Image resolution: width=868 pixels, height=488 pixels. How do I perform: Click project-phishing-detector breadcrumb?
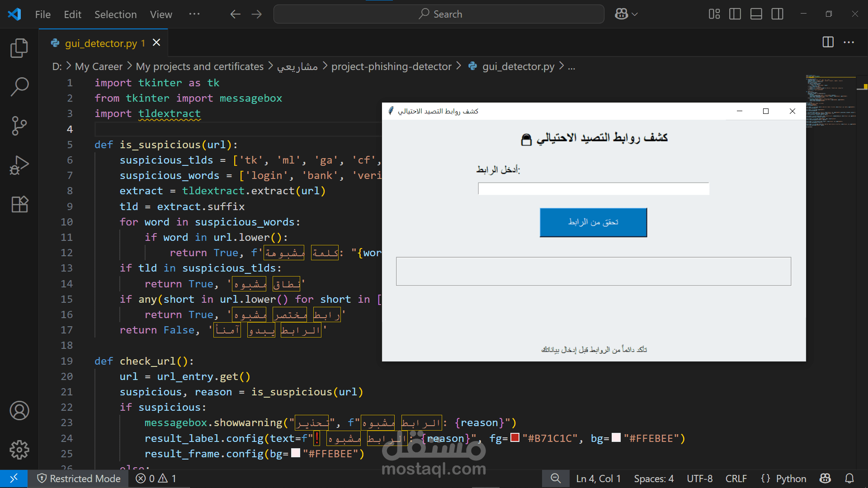[x=391, y=66]
